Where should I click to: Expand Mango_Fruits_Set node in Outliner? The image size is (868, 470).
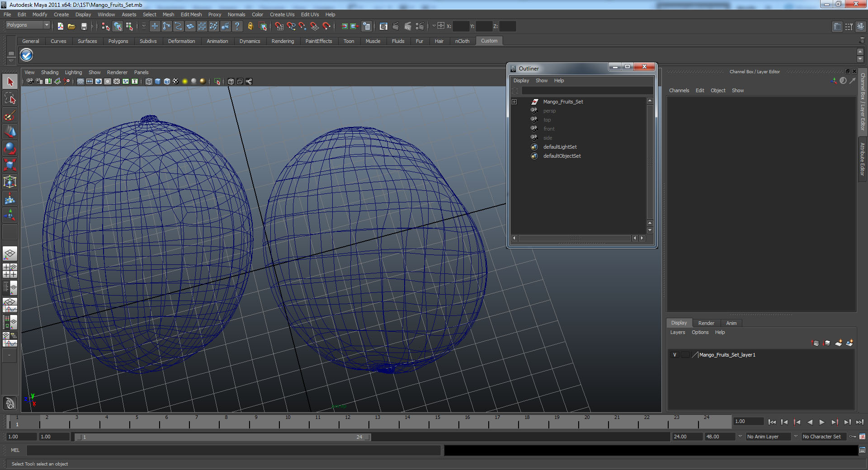pyautogui.click(x=514, y=102)
